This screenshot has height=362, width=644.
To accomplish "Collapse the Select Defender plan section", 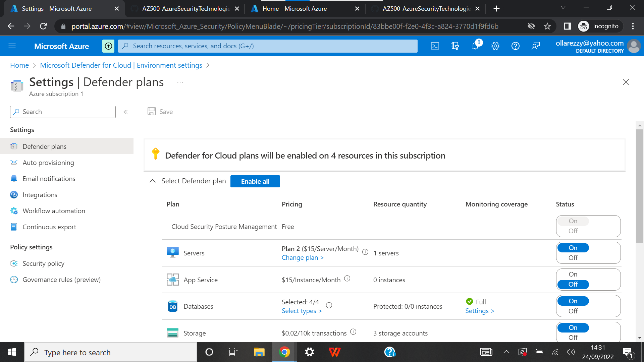I will (153, 181).
